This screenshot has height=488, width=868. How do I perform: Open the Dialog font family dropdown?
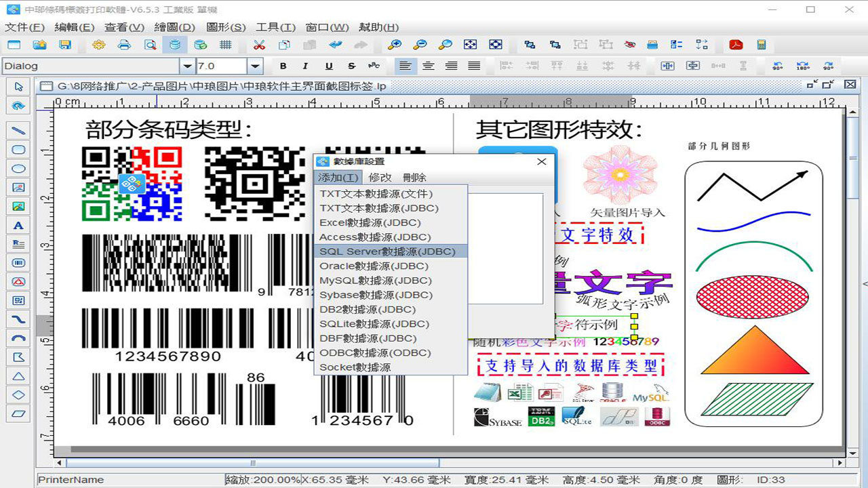click(x=187, y=66)
